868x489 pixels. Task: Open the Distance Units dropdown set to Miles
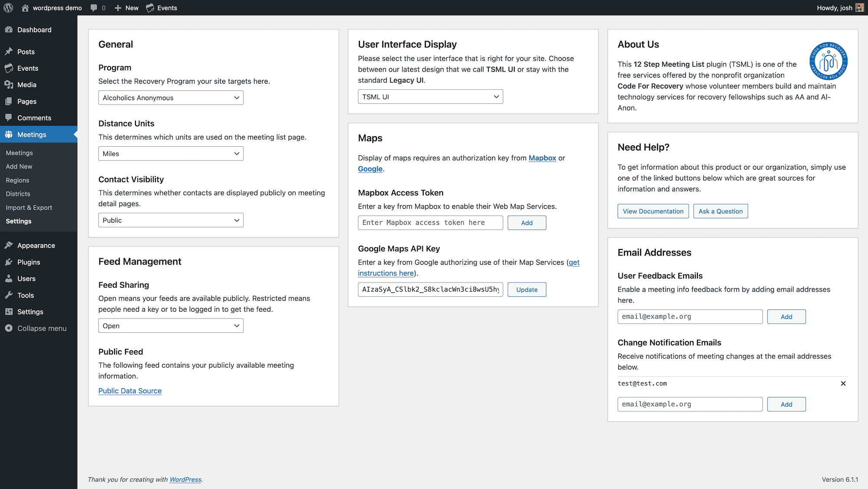tap(171, 153)
